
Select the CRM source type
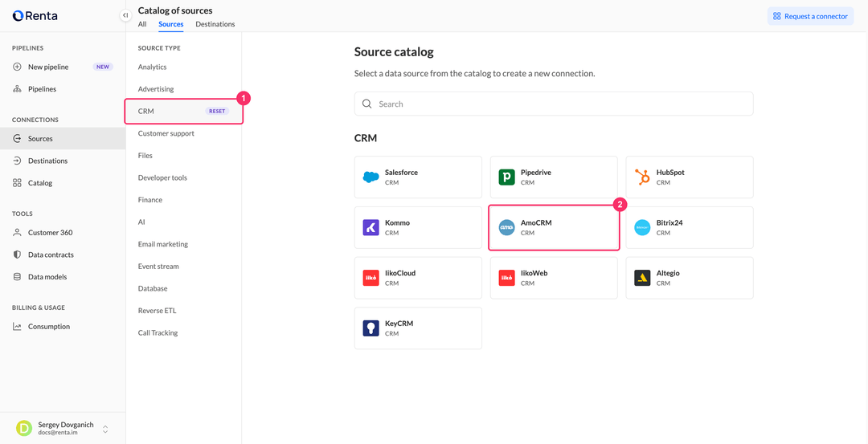pos(184,111)
